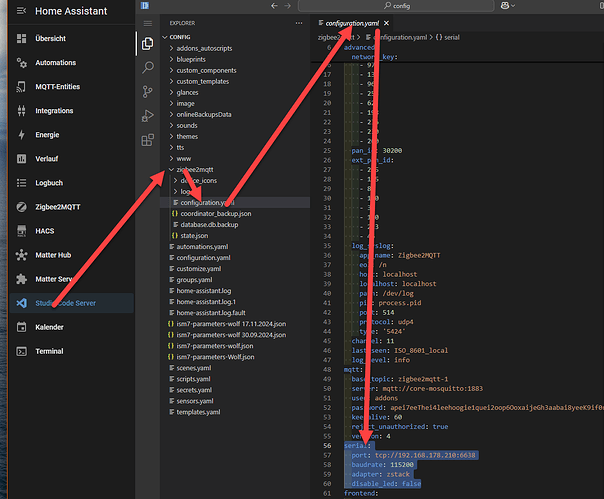Screen dimensions: 604x499
Task: Click the mqtt://core-mosquitto:1883 server value
Action: [x=433, y=389]
